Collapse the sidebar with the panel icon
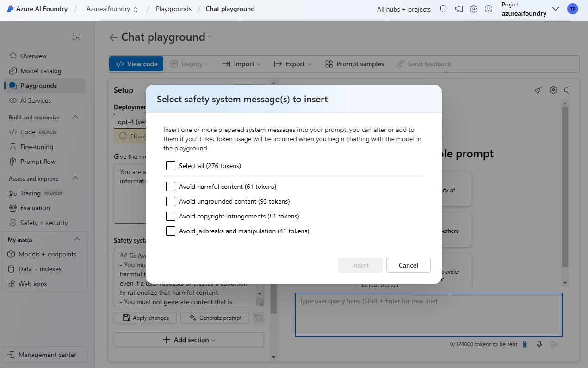 click(76, 37)
